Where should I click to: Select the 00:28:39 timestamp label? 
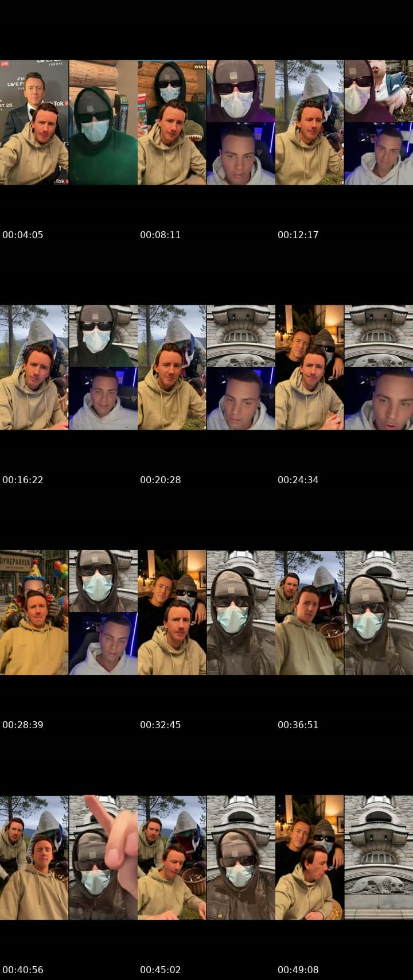tap(23, 725)
